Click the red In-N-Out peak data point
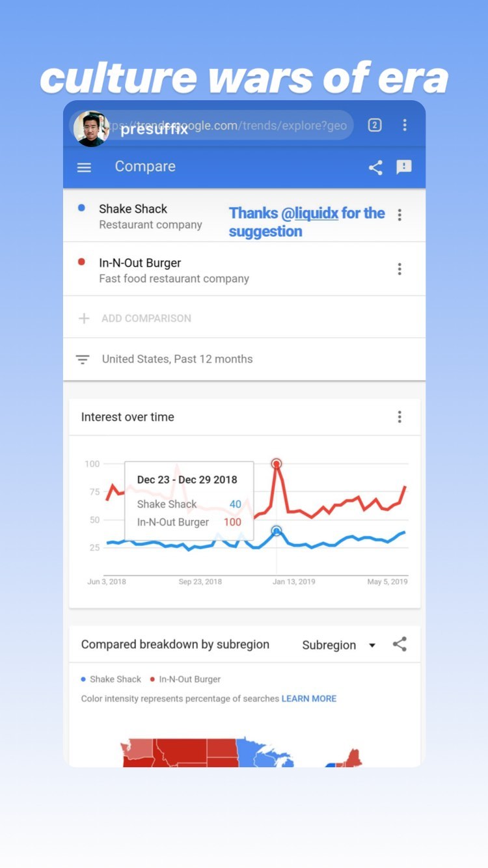 tap(277, 464)
